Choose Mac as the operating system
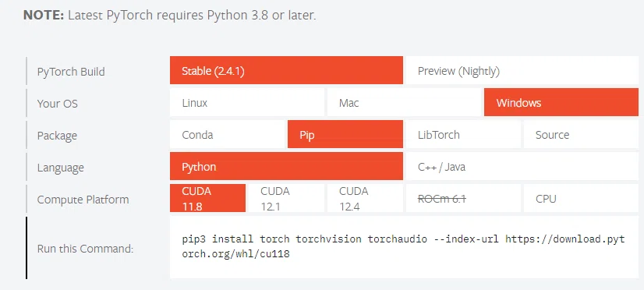 pos(404,103)
